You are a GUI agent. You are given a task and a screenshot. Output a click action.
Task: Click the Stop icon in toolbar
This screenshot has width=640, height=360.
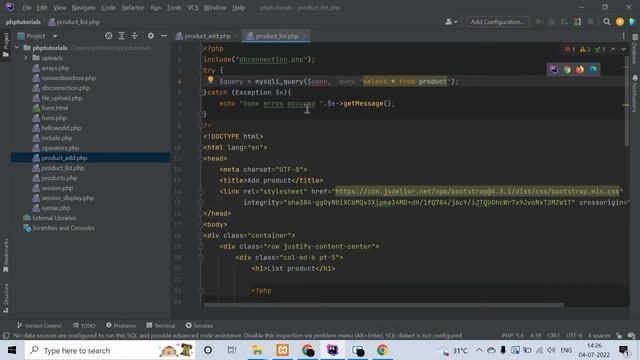[x=590, y=22]
